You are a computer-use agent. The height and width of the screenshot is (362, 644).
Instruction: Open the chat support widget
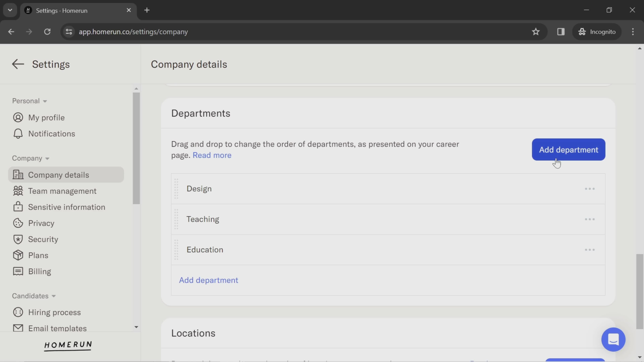tap(613, 340)
